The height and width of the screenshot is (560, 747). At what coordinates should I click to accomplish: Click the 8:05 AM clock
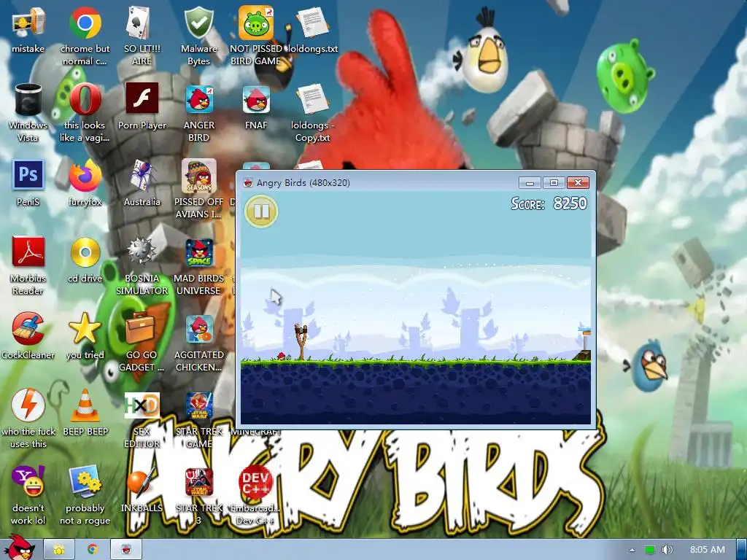click(x=708, y=550)
